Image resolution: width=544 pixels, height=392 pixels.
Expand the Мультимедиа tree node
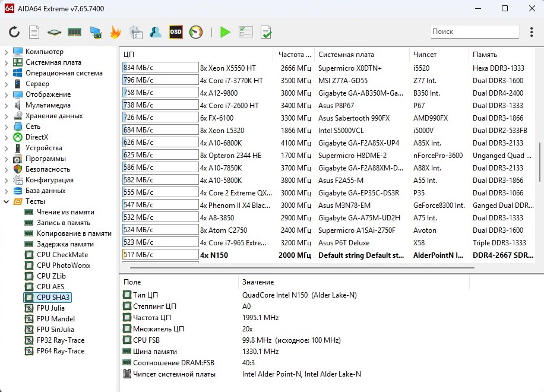7,105
